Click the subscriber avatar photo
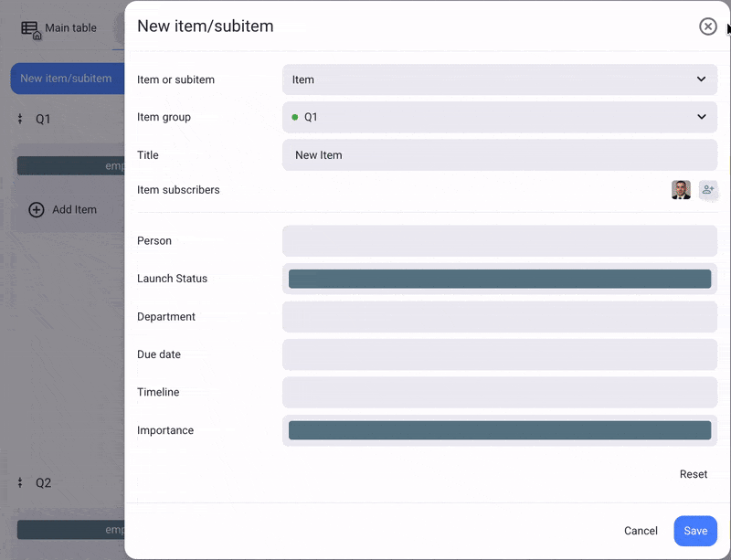This screenshot has height=560, width=731. 681,190
